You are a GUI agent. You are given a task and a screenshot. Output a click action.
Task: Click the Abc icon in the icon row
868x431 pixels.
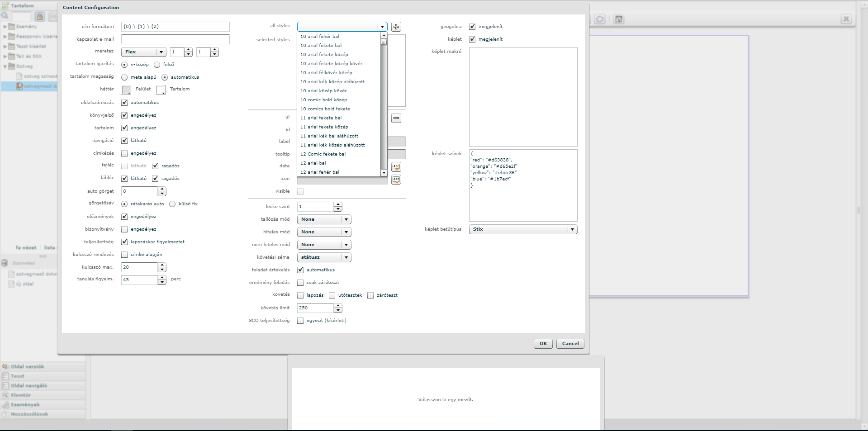click(x=396, y=180)
